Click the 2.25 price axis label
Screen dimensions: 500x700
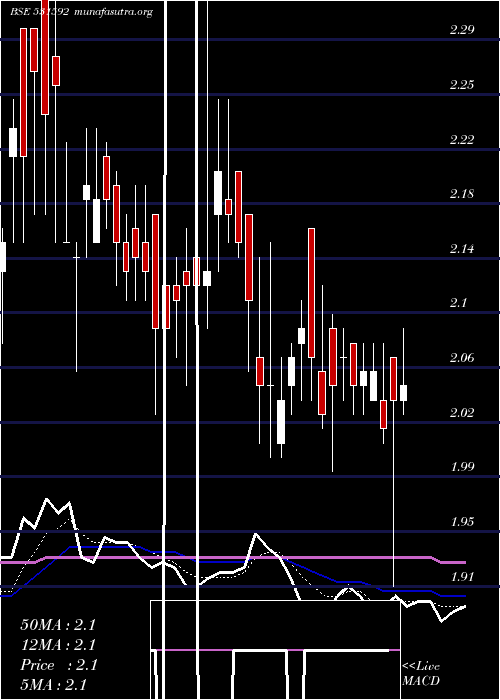[x=462, y=85]
